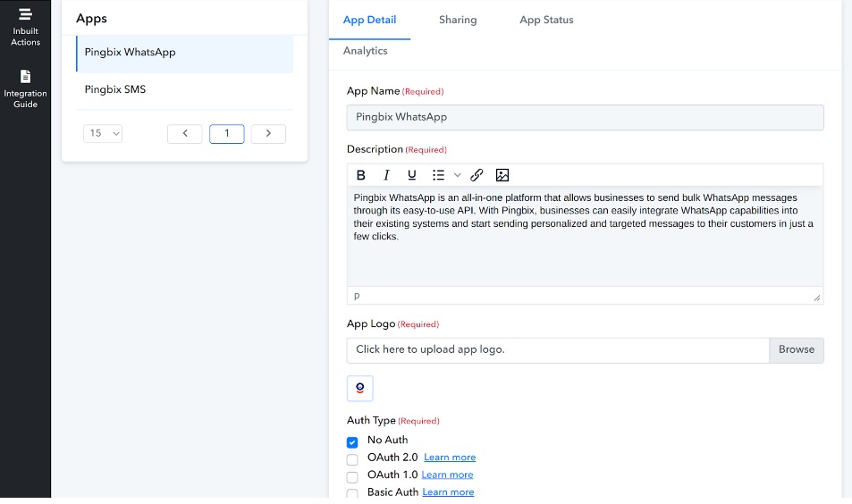Screen dimensions: 852x504
Task: Toggle bold formatting in description editor
Action: coord(361,175)
